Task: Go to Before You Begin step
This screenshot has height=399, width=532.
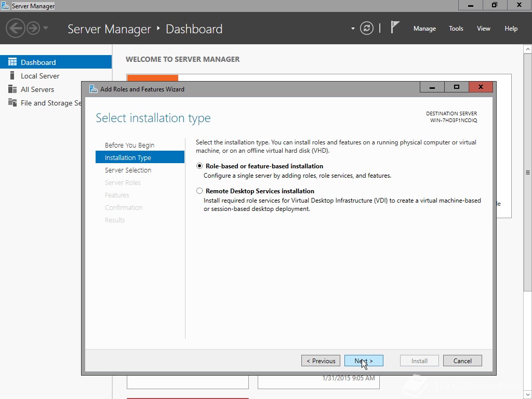Action: click(129, 145)
